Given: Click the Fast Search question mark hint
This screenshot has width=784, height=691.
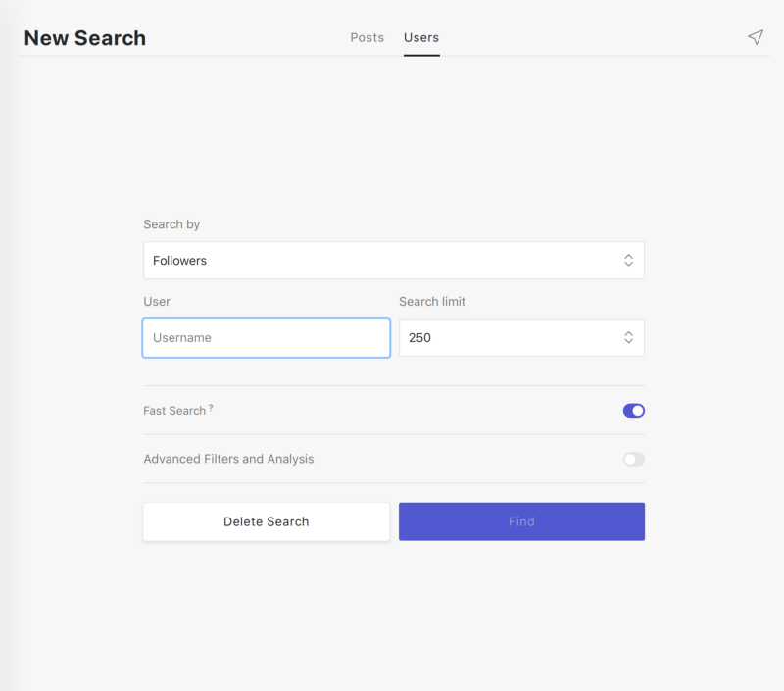Looking at the screenshot, I should point(211,408).
